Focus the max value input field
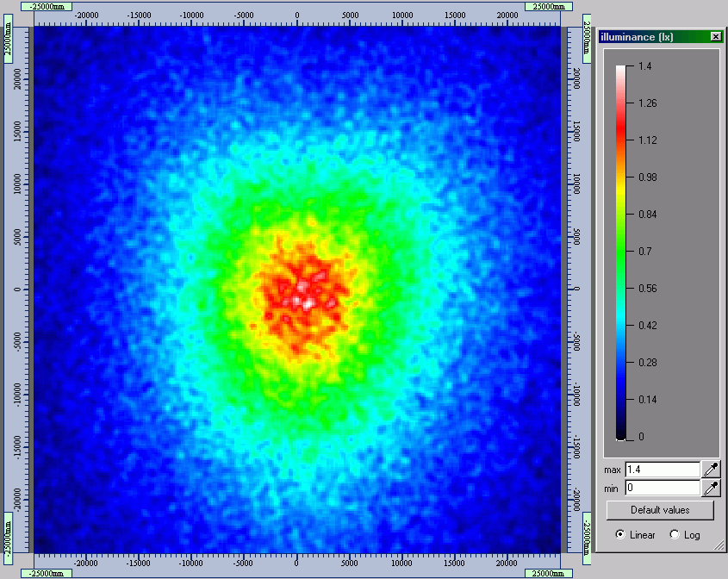728x579 pixels. pyautogui.click(x=662, y=470)
